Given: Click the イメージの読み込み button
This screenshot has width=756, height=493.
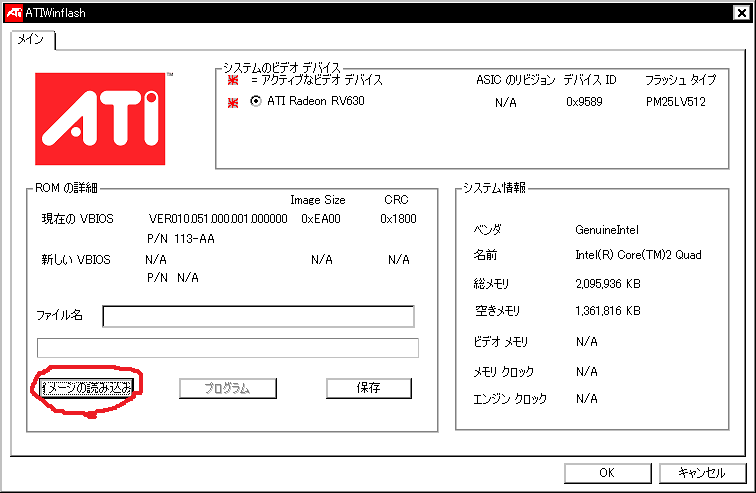Looking at the screenshot, I should pos(87,387).
